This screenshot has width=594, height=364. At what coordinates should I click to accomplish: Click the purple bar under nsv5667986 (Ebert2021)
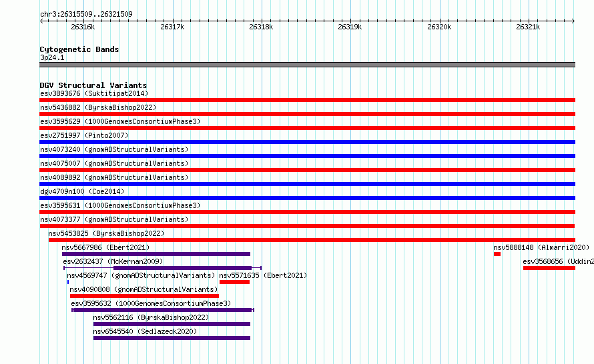(156, 254)
